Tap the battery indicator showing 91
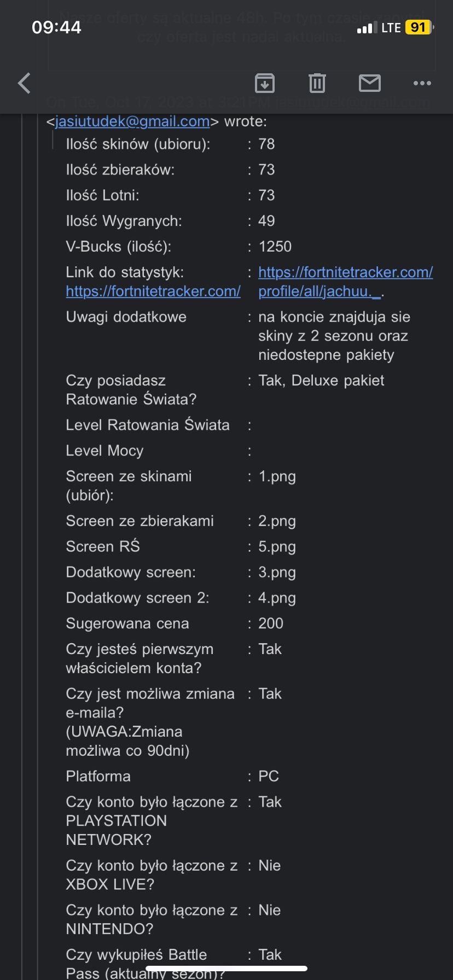 pos(419,27)
